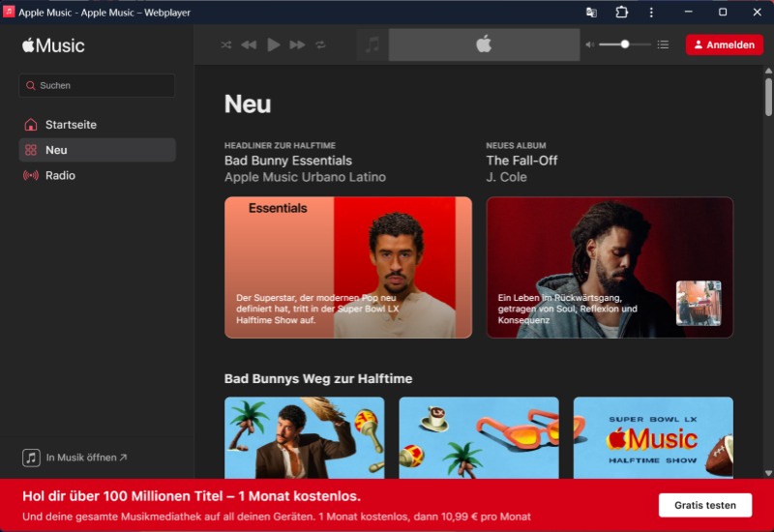The width and height of the screenshot is (774, 532).
Task: Click the Apple logo in the now-playing display
Action: point(484,44)
